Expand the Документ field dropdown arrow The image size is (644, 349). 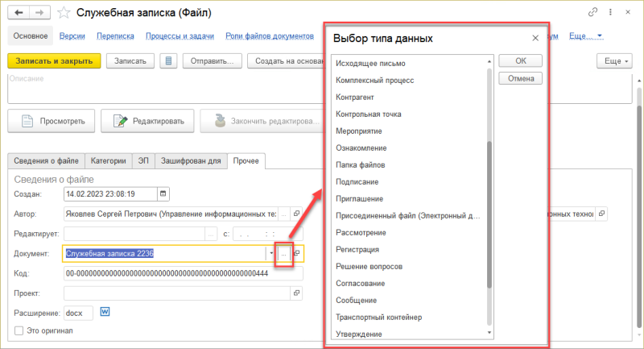pos(271,253)
